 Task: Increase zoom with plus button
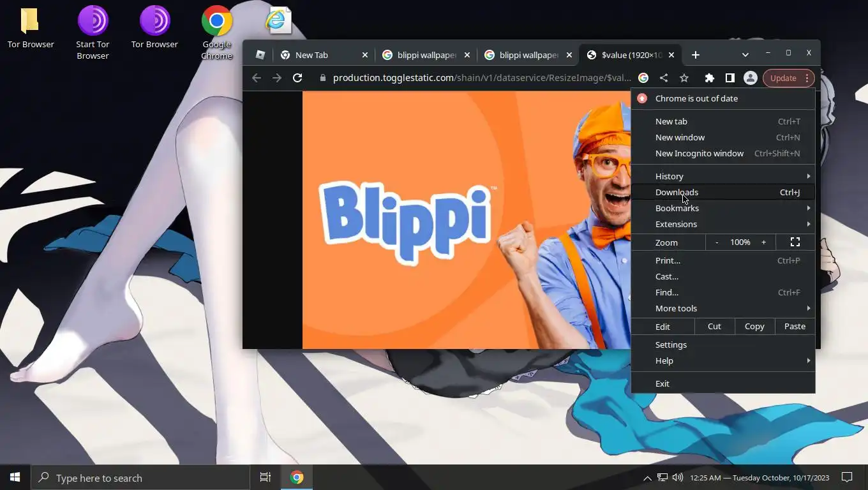pos(763,242)
